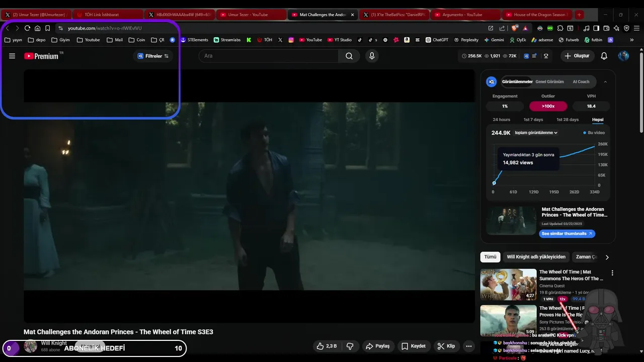
Task: Open the yayın bookmarks folder
Action: coord(14,40)
